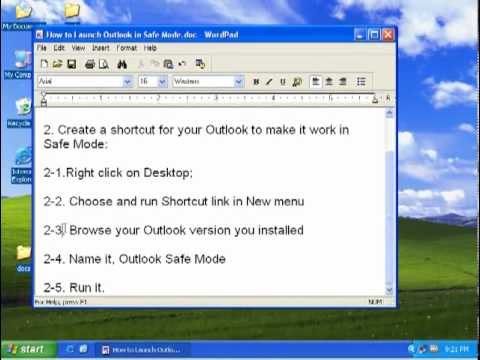The image size is (480, 360).
Task: Open the Edit menu
Action: [x=59, y=48]
